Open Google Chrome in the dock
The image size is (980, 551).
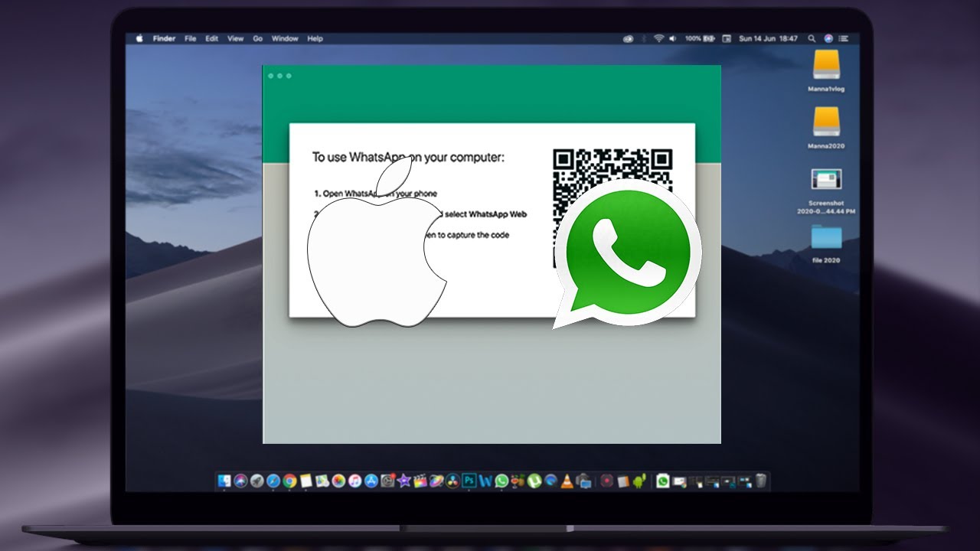289,481
